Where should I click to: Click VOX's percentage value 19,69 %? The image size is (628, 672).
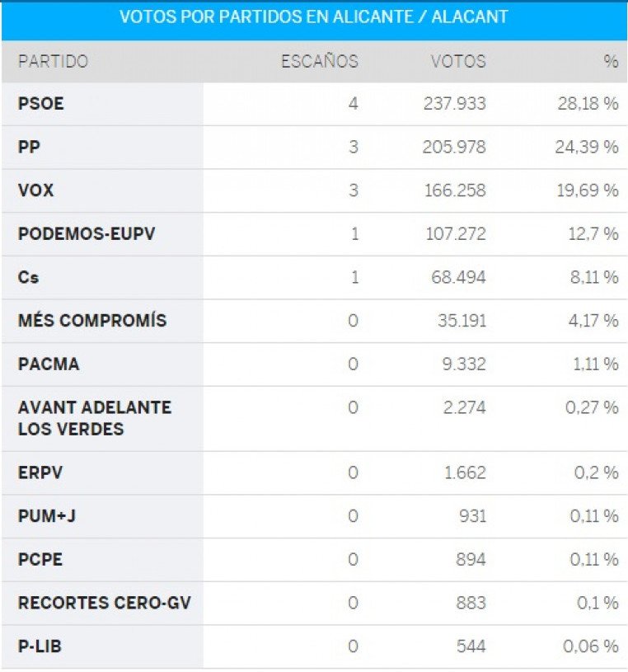tap(588, 190)
